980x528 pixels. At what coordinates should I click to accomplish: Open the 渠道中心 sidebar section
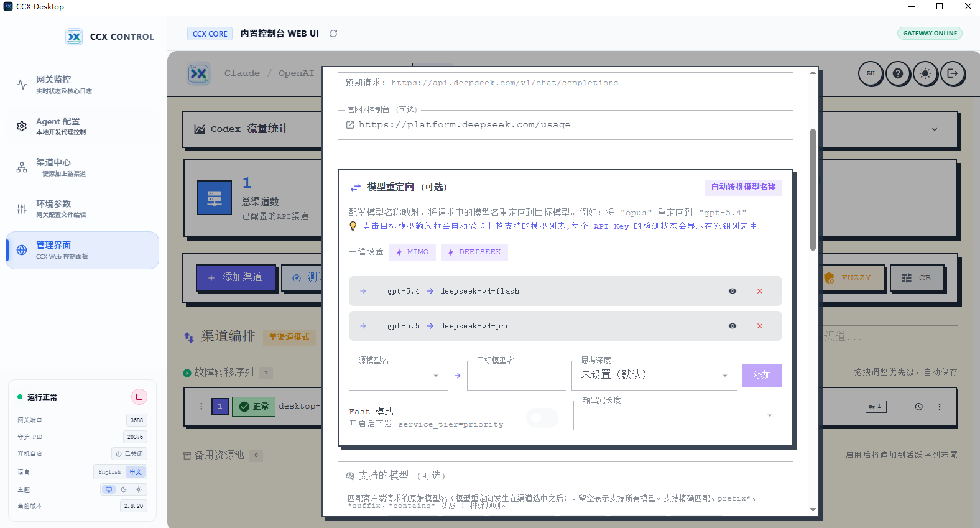click(x=82, y=167)
